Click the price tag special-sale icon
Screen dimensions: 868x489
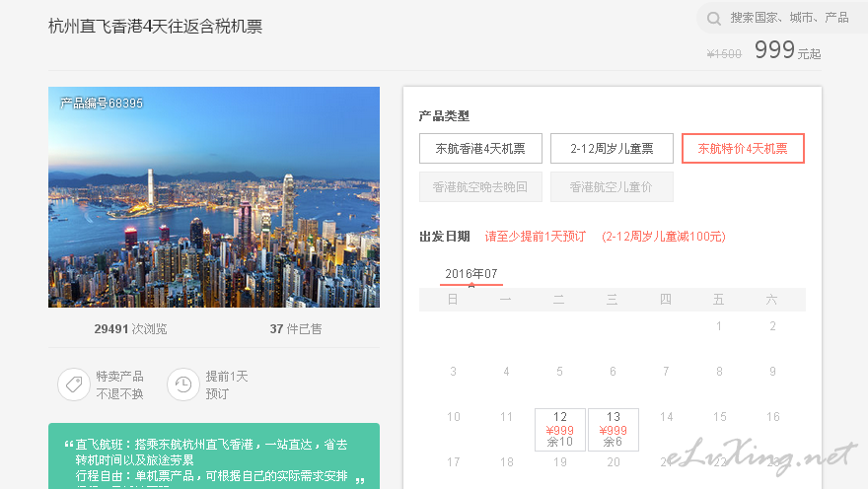(x=74, y=384)
